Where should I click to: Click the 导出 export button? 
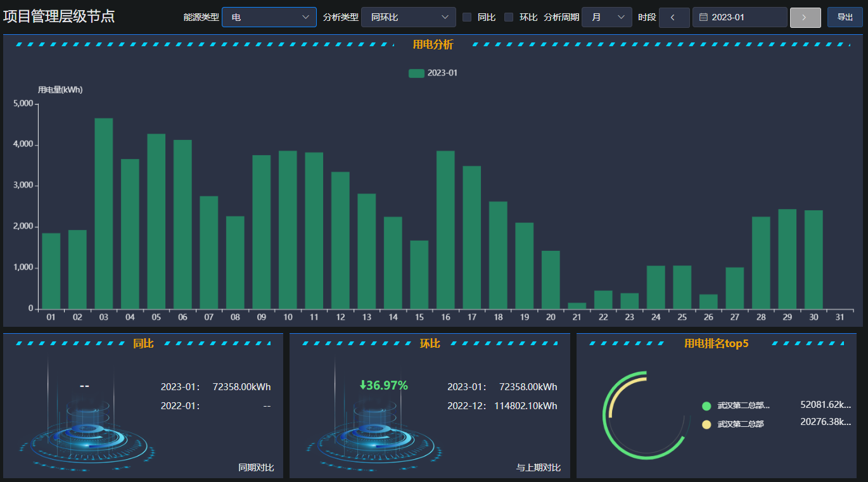pyautogui.click(x=845, y=17)
